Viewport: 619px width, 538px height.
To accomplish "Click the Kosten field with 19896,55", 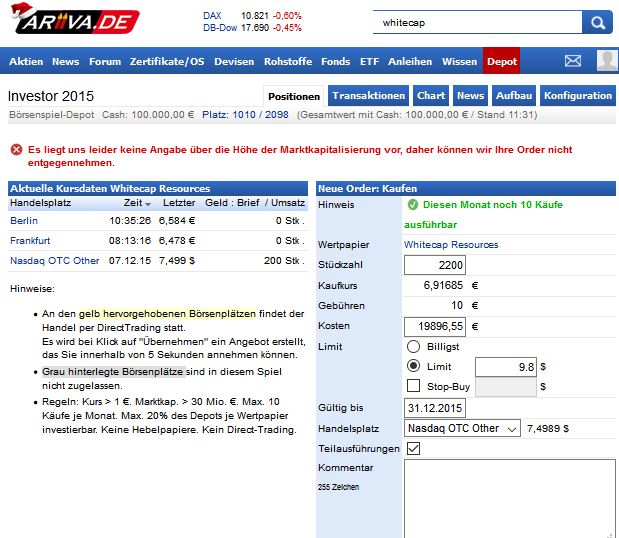I will click(435, 326).
